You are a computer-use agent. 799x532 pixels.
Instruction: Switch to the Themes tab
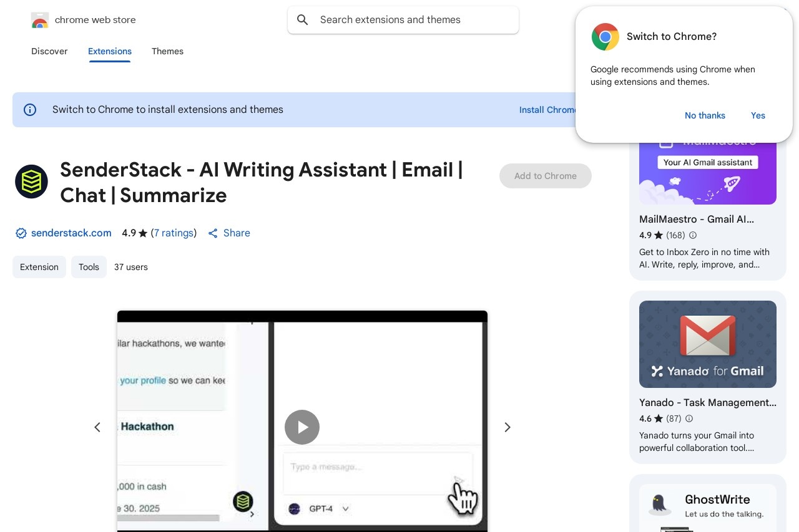167,51
